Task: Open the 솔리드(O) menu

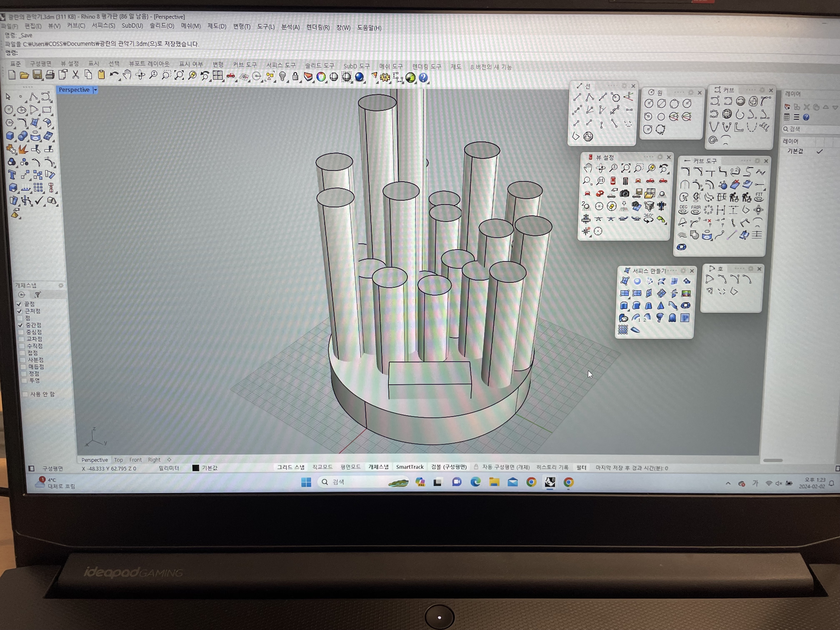Action: (x=161, y=26)
